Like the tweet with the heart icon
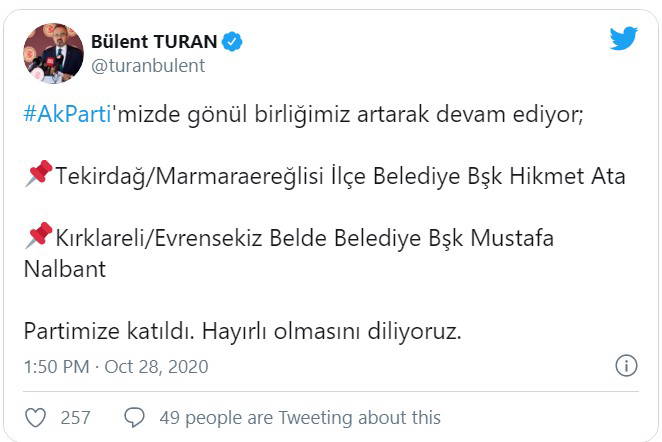The width and height of the screenshot is (662, 442). [35, 417]
